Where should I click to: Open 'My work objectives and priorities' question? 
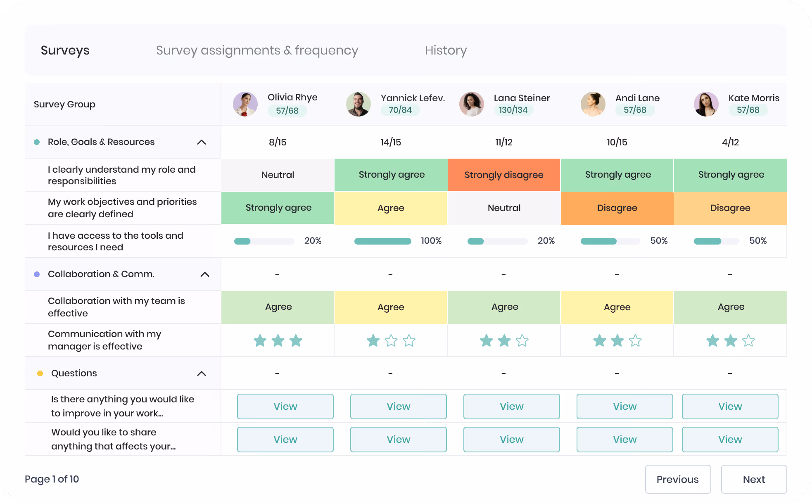click(x=122, y=208)
